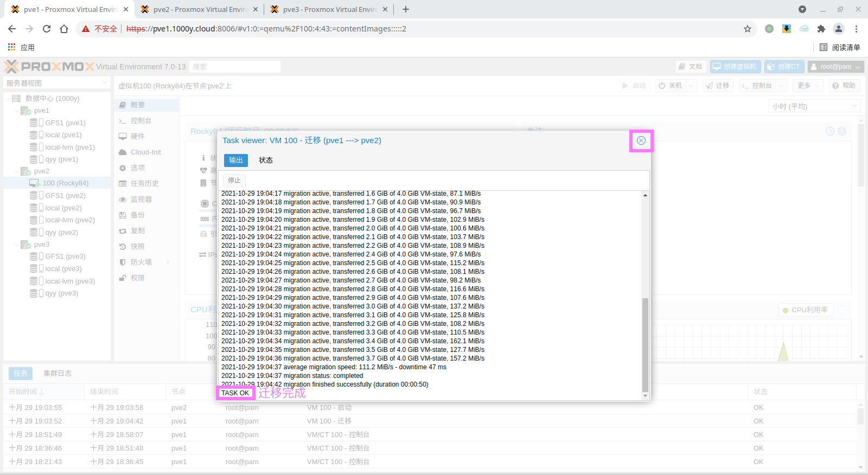Bookmark this page with the star icon
868x475 pixels.
(747, 29)
